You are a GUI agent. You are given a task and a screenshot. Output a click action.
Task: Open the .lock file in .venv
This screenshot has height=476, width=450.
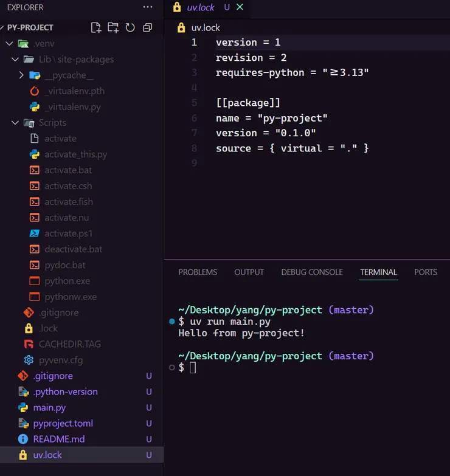48,328
